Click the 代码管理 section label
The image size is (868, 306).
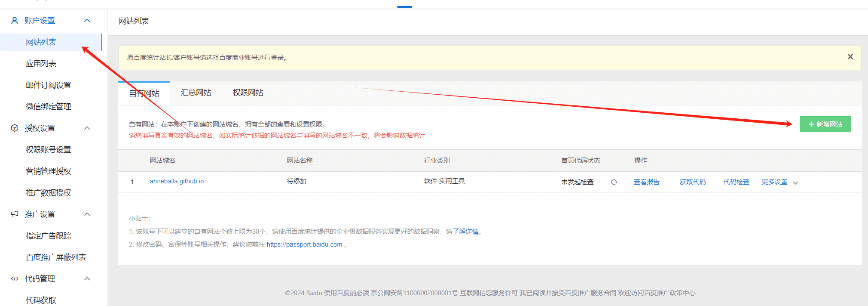(x=40, y=279)
